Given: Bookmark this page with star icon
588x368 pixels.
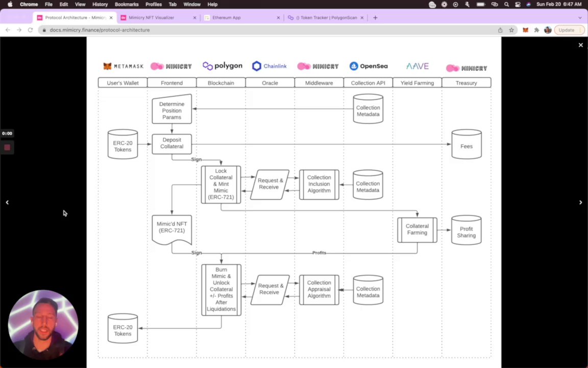Looking at the screenshot, I should click(511, 30).
